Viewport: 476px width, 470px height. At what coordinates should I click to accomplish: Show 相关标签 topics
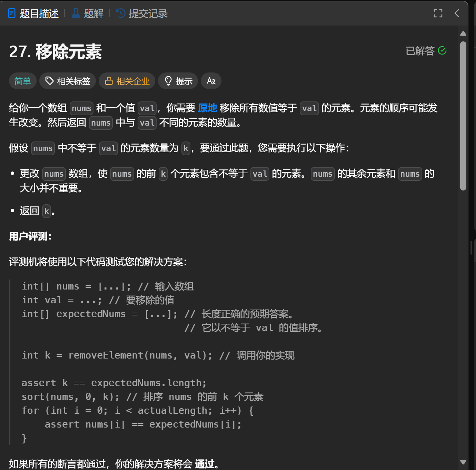click(x=68, y=81)
